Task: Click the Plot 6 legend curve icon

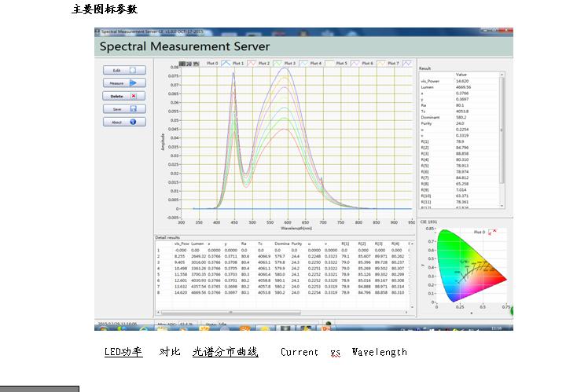Action: pyautogui.click(x=380, y=63)
